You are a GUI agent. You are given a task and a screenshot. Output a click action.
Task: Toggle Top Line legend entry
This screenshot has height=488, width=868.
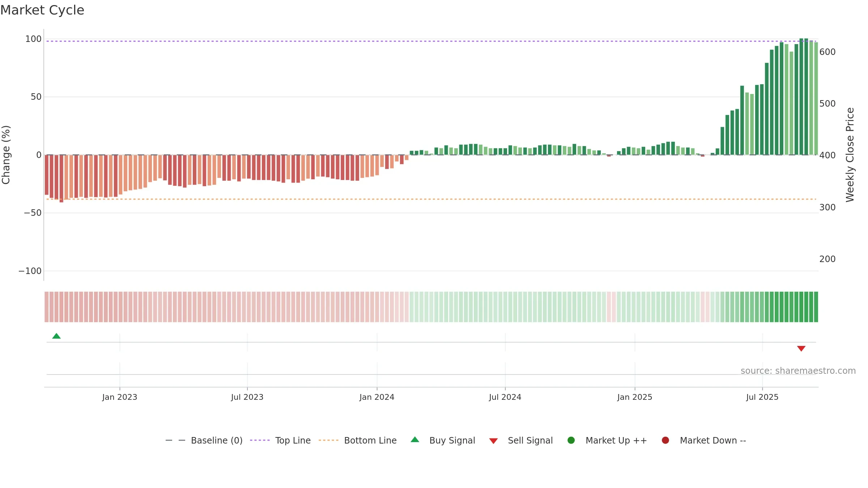[x=280, y=440]
